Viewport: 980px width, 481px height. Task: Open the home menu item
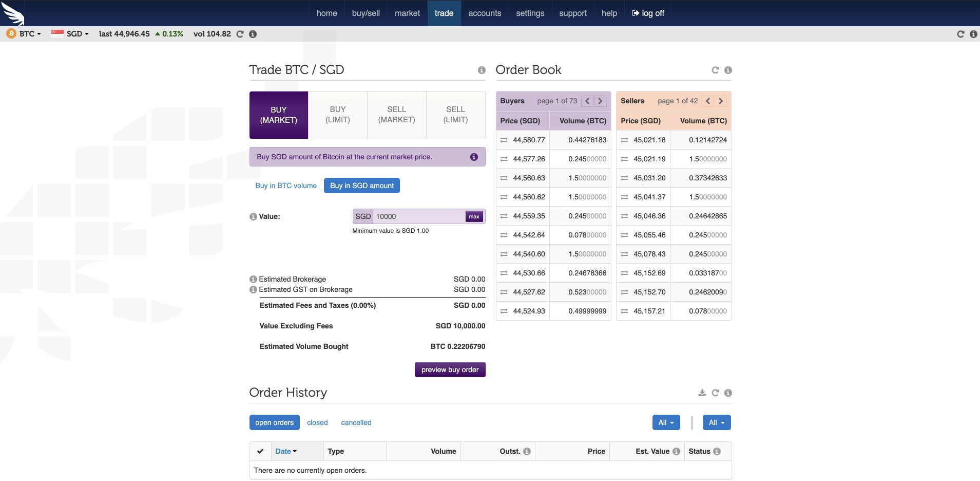pyautogui.click(x=327, y=13)
